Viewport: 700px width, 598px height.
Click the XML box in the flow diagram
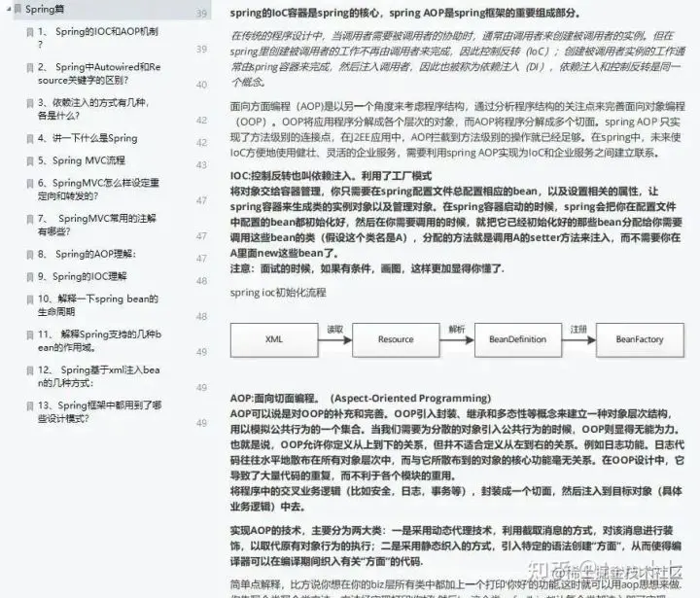(274, 340)
